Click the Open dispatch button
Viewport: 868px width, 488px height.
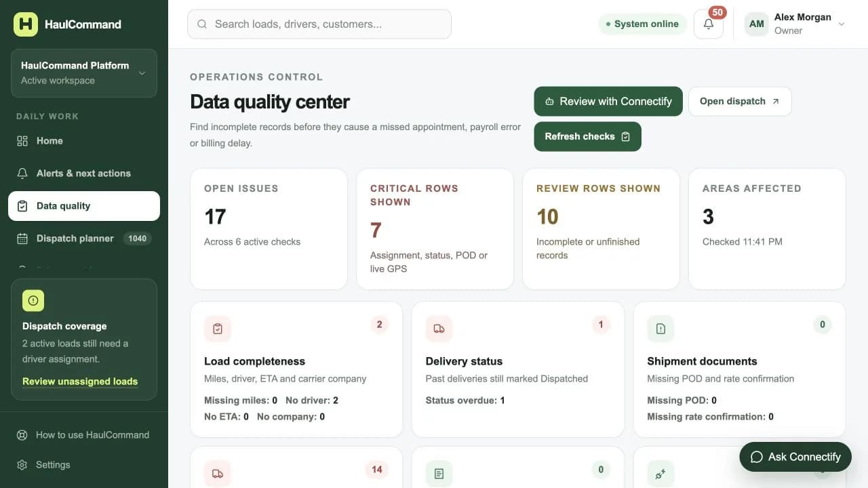coord(740,101)
